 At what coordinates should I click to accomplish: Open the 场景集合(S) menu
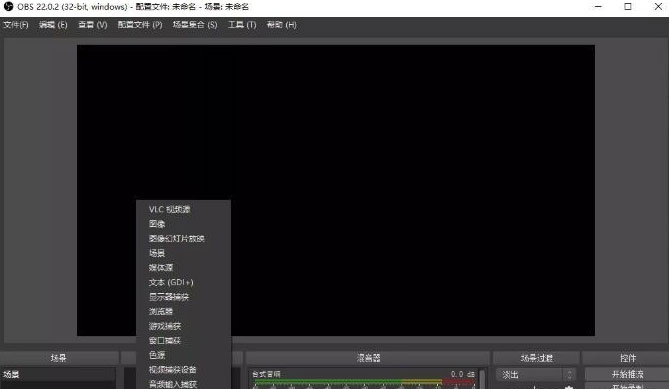point(195,25)
